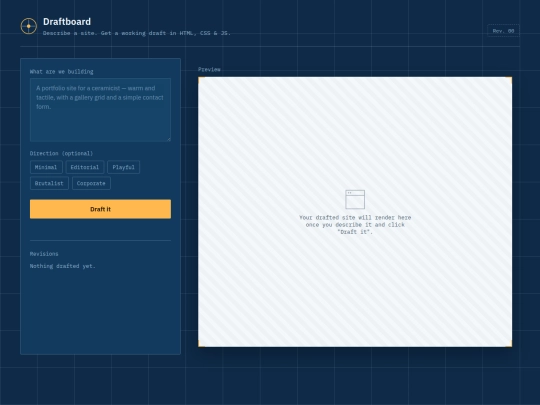The width and height of the screenshot is (540, 405).
Task: Toggle the Minimal direction chip
Action: [46, 167]
